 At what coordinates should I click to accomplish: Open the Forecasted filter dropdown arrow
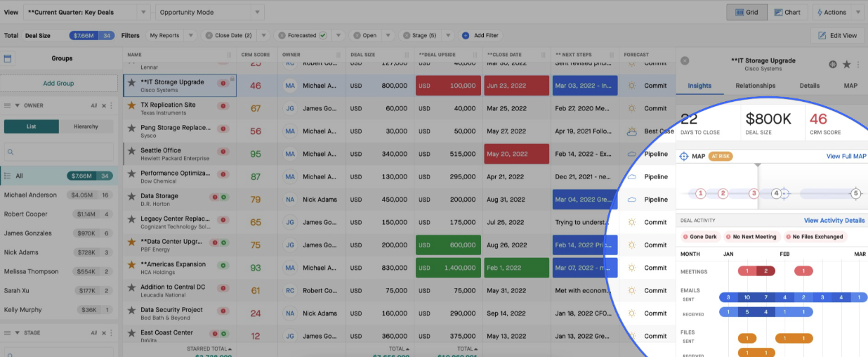tap(338, 35)
